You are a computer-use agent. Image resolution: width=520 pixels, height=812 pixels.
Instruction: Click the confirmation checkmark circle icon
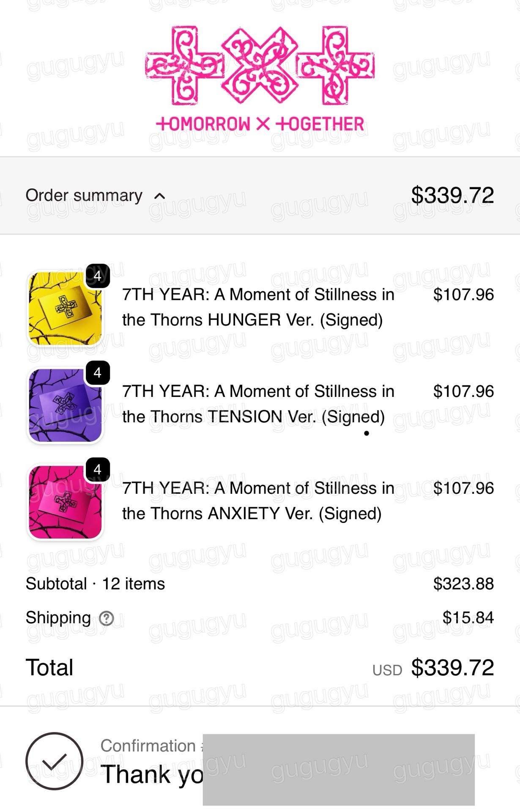[x=54, y=761]
